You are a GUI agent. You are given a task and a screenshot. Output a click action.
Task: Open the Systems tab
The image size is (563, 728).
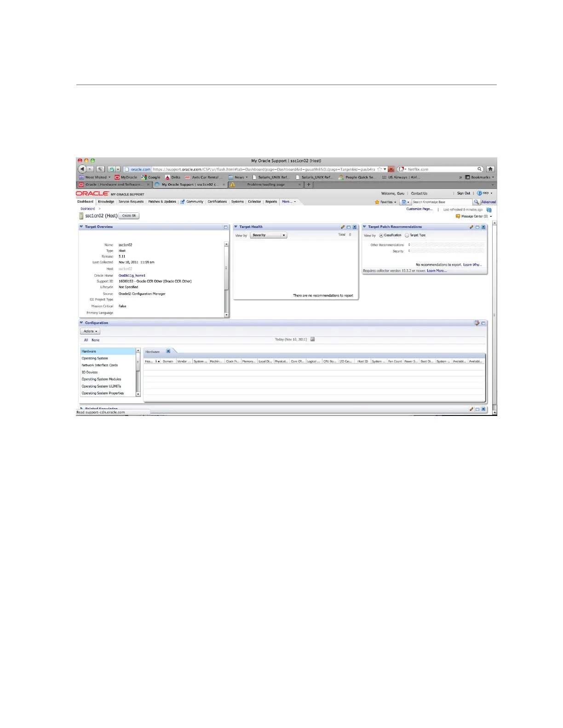coord(237,202)
